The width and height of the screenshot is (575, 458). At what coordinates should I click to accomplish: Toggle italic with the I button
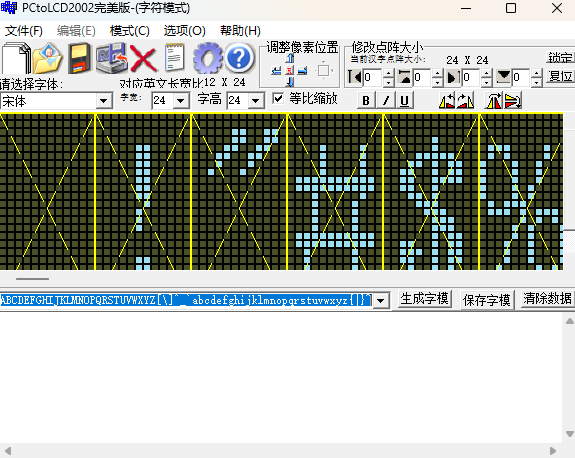[385, 100]
